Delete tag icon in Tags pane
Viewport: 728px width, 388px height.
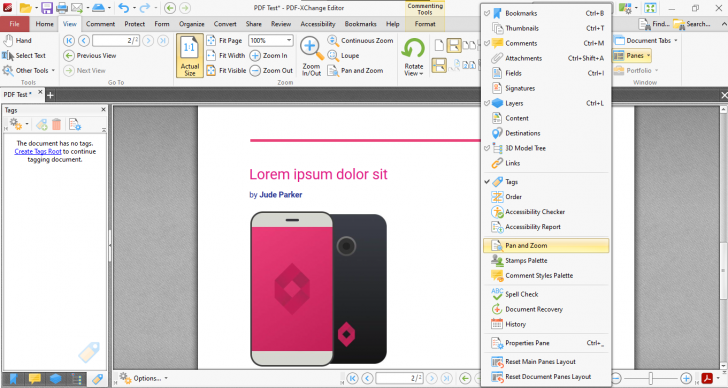pyautogui.click(x=57, y=124)
